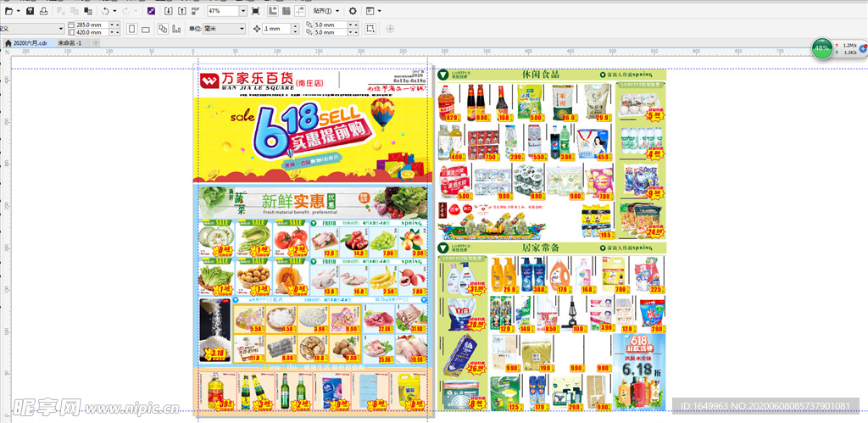
Task: Select landscape page orientation button
Action: point(146,29)
